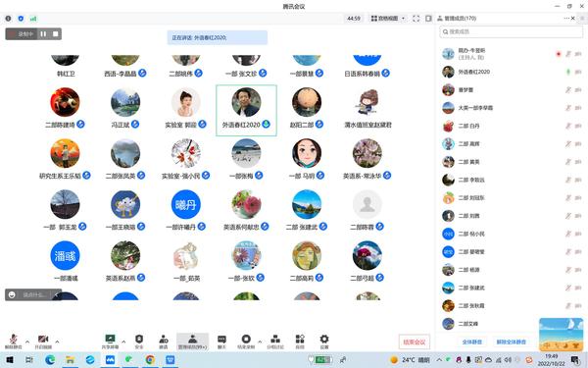Open meeting settings gear icon
Viewport: 588px width, 368px height.
pyautogui.click(x=324, y=342)
